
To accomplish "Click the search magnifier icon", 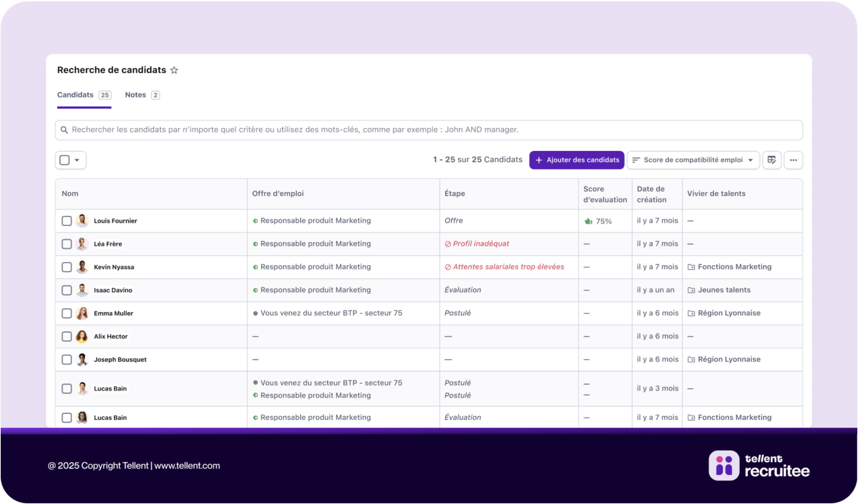I will point(64,130).
